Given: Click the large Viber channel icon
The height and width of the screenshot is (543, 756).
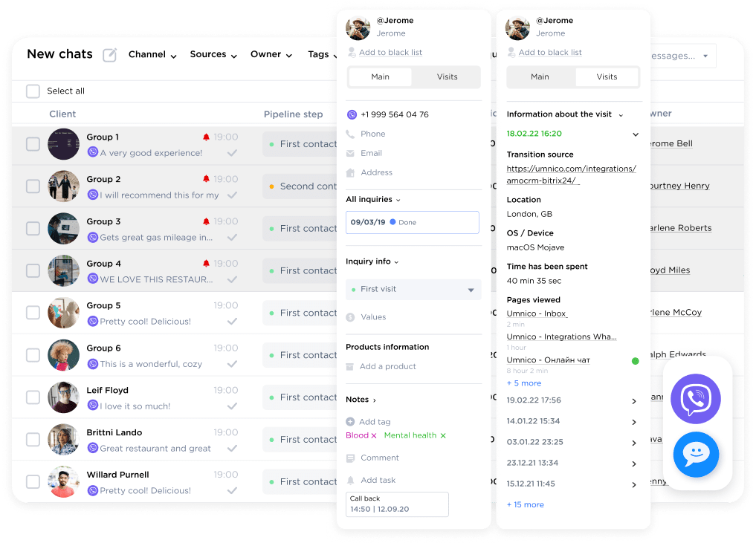Looking at the screenshot, I should pyautogui.click(x=695, y=399).
